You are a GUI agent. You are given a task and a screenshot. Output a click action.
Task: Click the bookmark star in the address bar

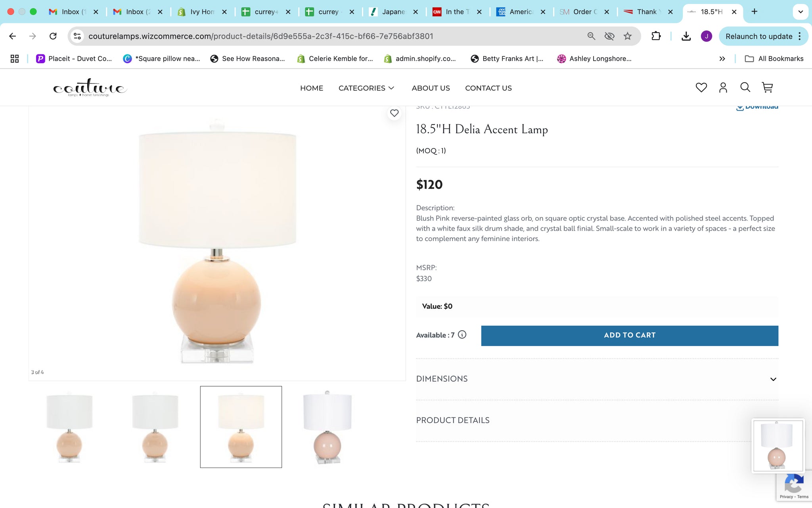click(628, 36)
